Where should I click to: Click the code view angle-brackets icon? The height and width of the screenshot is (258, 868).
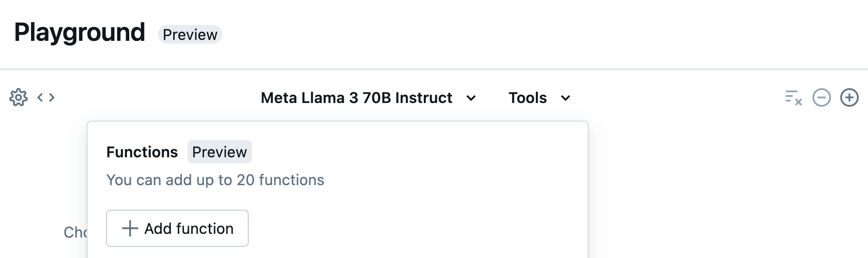[46, 97]
